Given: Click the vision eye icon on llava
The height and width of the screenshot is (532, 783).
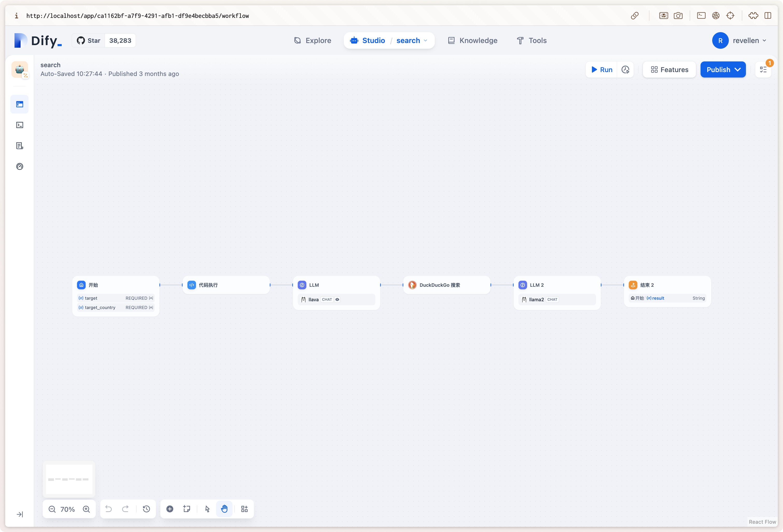Looking at the screenshot, I should point(337,299).
